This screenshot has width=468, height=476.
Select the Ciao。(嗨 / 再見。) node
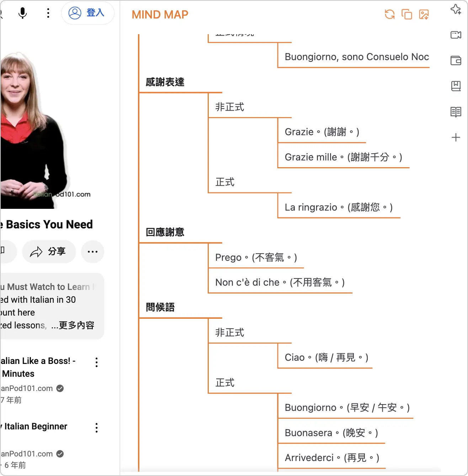(326, 358)
